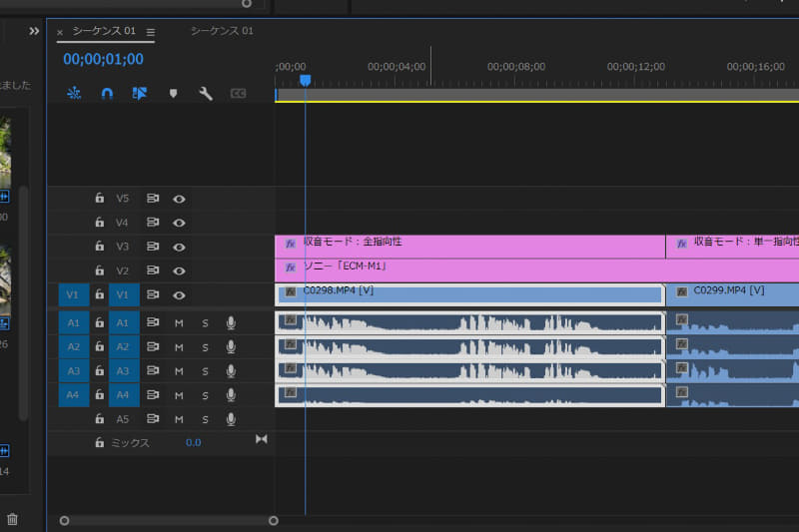Click the Mix track keyframe navigation icon
799x532 pixels.
pos(262,439)
